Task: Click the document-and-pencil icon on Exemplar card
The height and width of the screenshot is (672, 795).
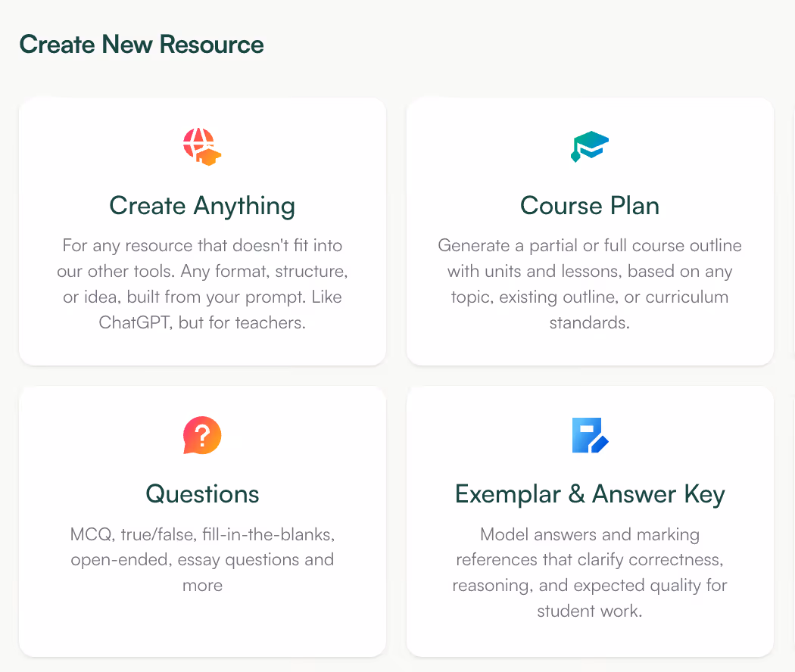Action: point(590,435)
